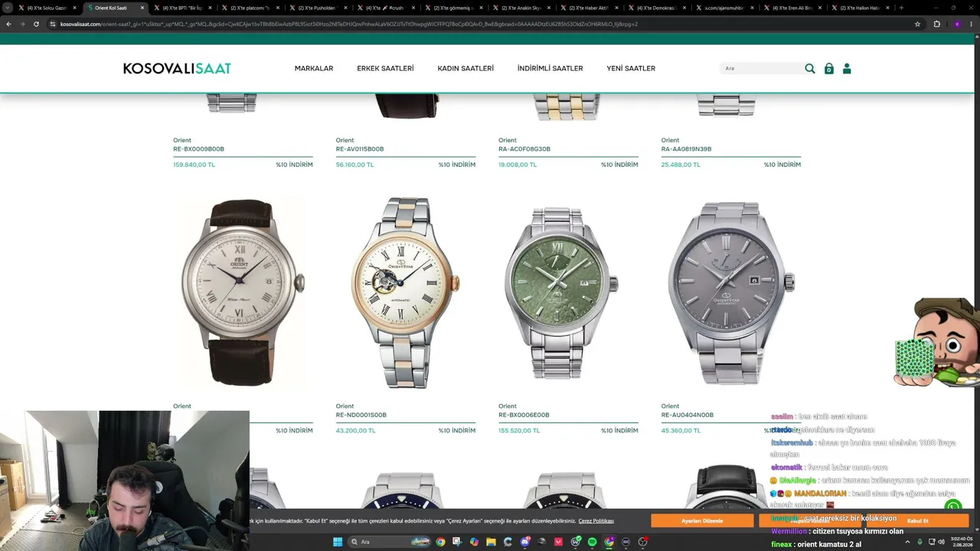Viewport: 980px width, 551px height.
Task: Open the shopping bag cart icon
Action: coord(828,69)
